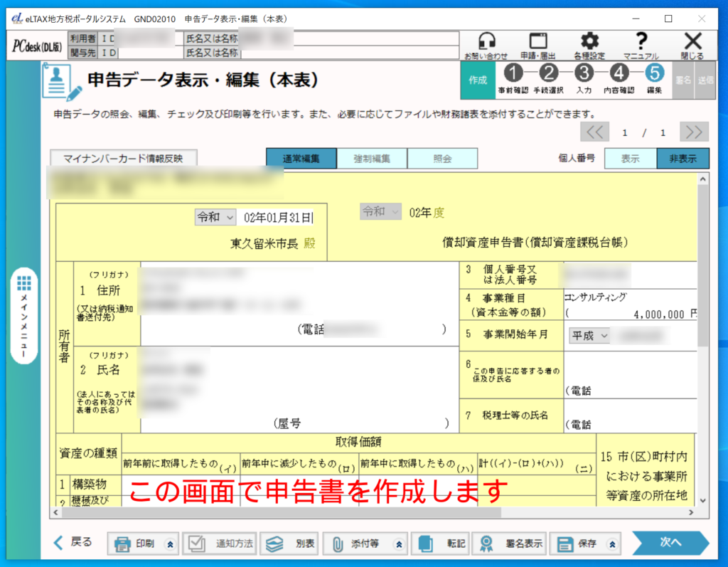Select 強制編集 mode
The height and width of the screenshot is (567, 728).
(x=372, y=159)
